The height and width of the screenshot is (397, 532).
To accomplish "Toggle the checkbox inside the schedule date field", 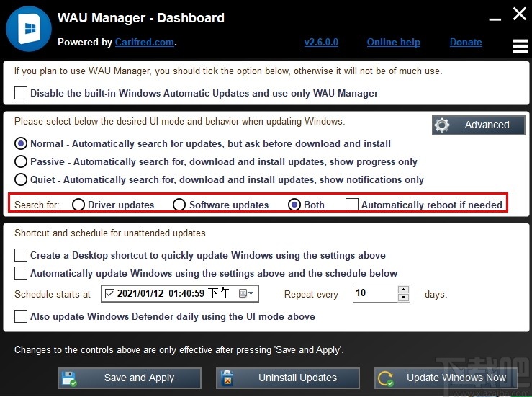I will [x=109, y=293].
